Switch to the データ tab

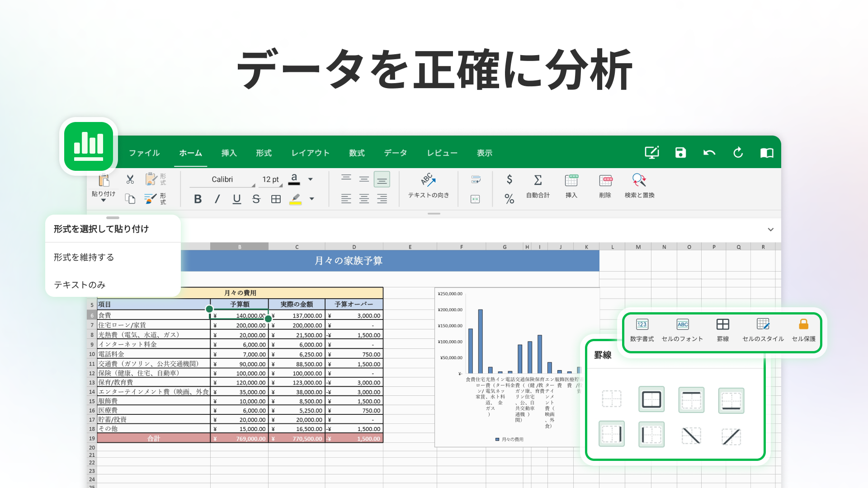[396, 153]
